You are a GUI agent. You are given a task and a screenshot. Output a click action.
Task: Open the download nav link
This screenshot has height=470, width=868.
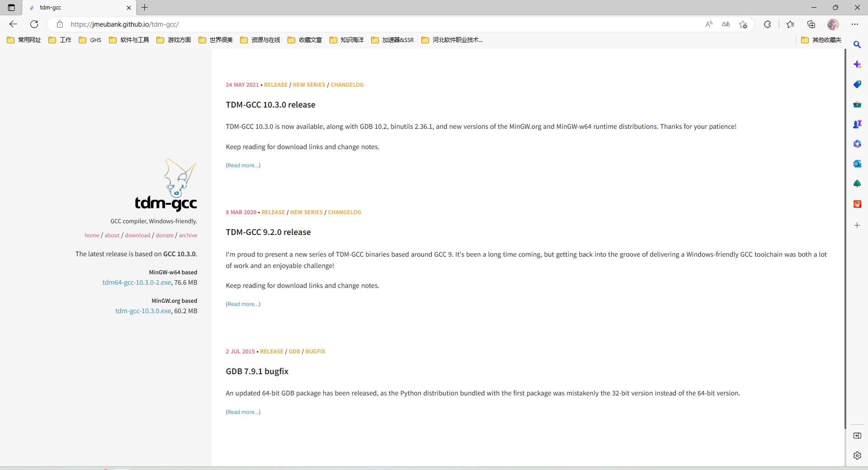point(137,235)
